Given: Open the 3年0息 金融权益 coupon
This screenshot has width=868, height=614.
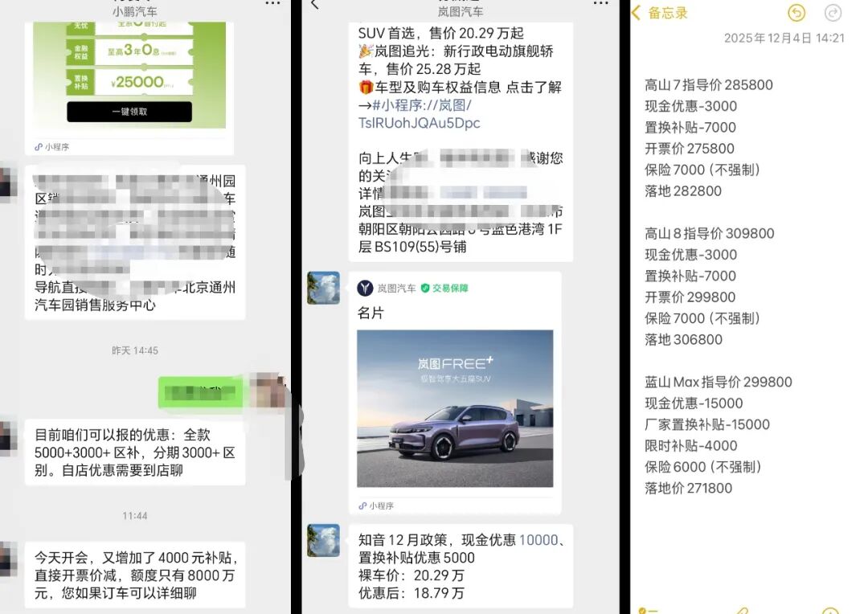Looking at the screenshot, I should [x=129, y=51].
